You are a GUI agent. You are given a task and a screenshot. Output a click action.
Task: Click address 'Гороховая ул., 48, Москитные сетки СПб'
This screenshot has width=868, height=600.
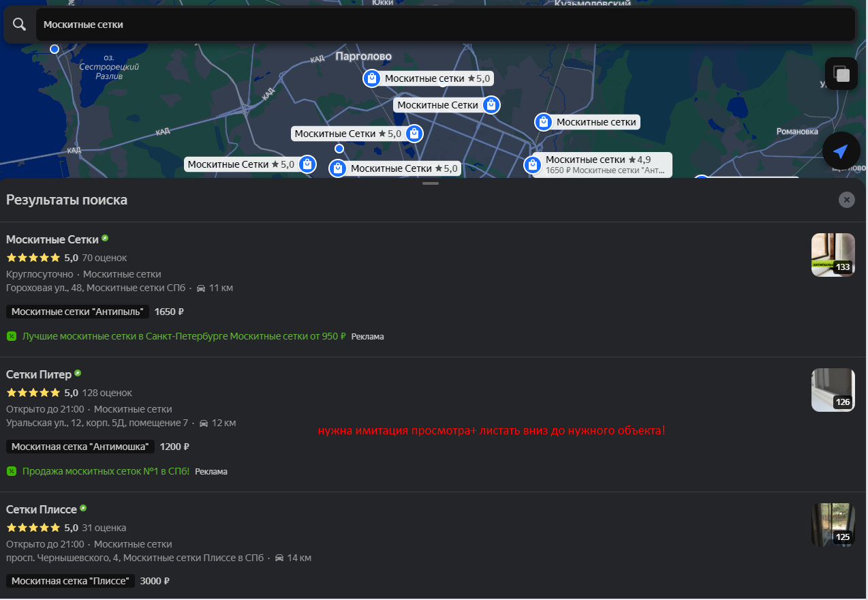tap(95, 288)
